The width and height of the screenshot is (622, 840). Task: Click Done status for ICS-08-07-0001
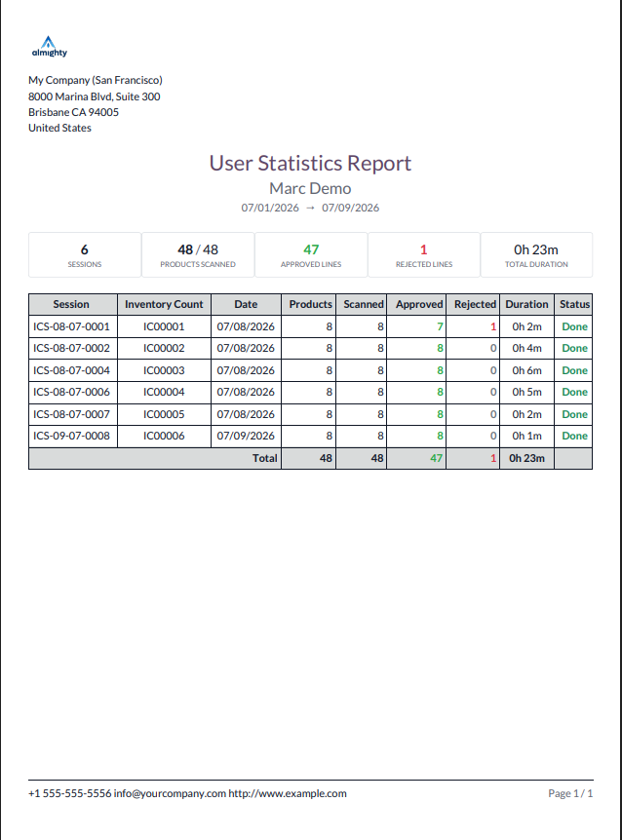pyautogui.click(x=575, y=326)
